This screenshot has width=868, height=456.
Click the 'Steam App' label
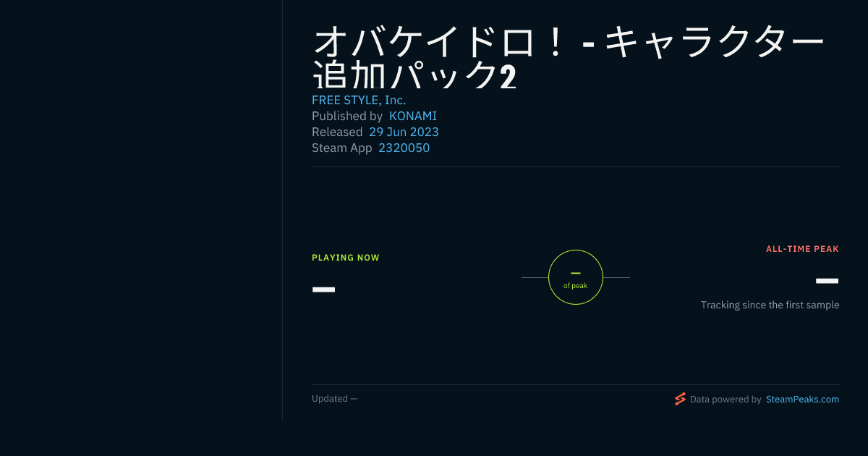(x=342, y=148)
